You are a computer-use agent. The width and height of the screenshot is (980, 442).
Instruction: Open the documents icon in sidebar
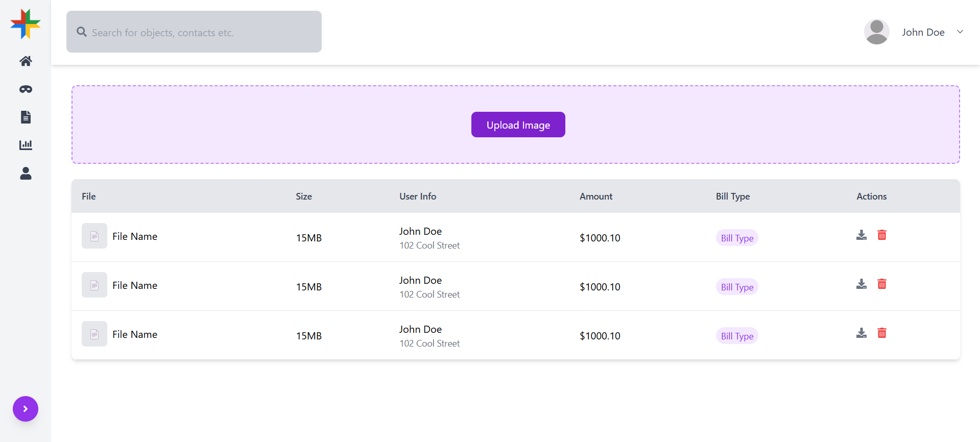[26, 117]
